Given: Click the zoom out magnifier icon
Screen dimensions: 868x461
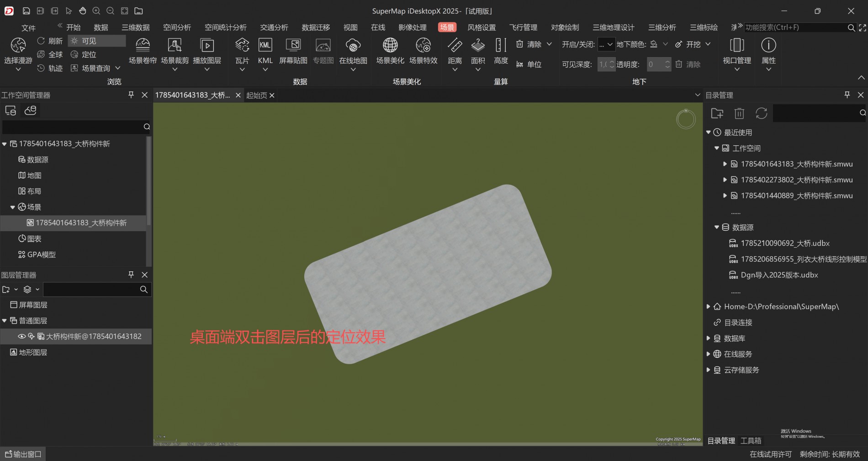Looking at the screenshot, I should coord(110,11).
